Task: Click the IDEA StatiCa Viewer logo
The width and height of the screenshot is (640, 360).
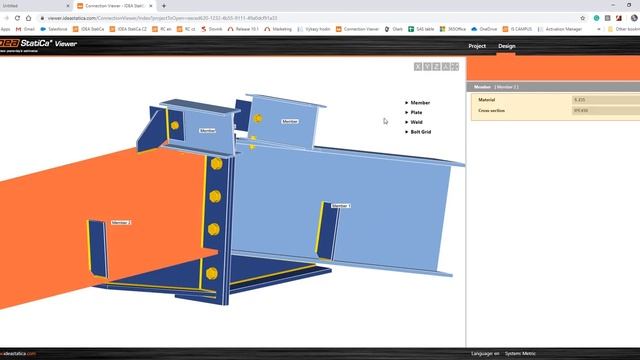Action: pyautogui.click(x=38, y=44)
